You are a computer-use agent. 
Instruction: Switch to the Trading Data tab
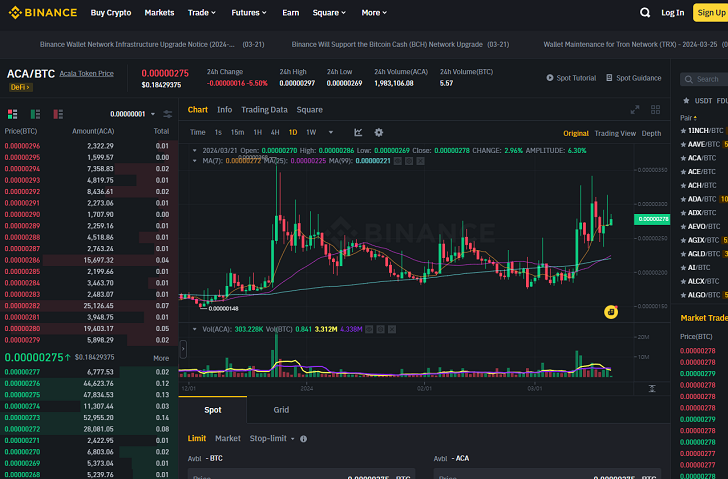point(264,110)
